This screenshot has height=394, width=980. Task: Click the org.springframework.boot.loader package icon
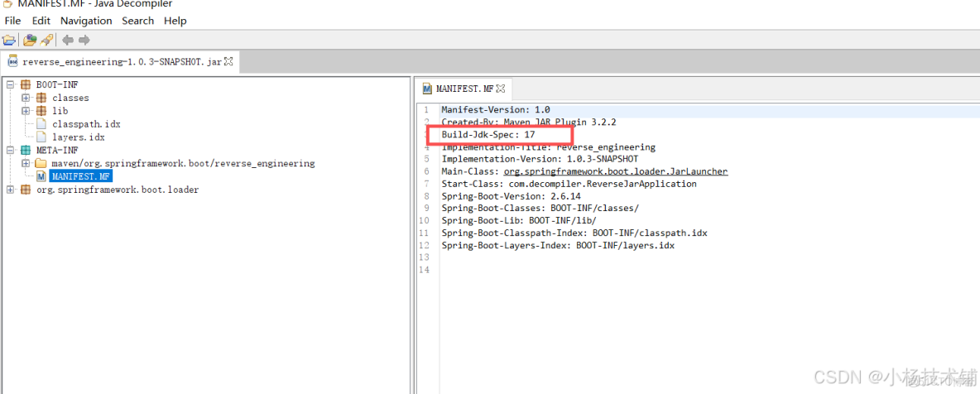click(26, 190)
